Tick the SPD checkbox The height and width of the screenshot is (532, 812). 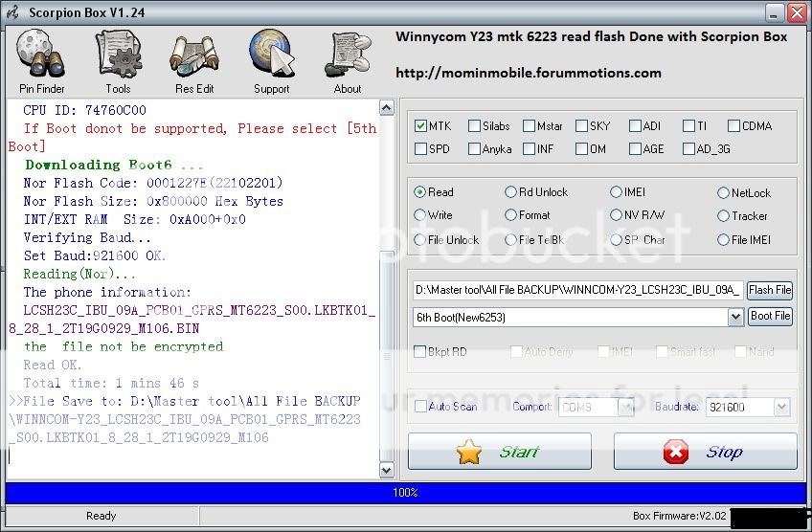point(420,149)
